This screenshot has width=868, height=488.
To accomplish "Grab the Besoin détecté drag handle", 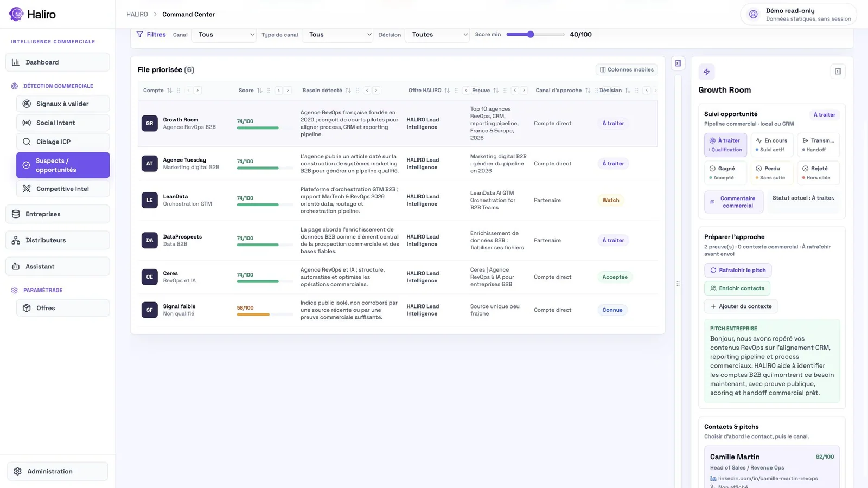I will [x=358, y=91].
